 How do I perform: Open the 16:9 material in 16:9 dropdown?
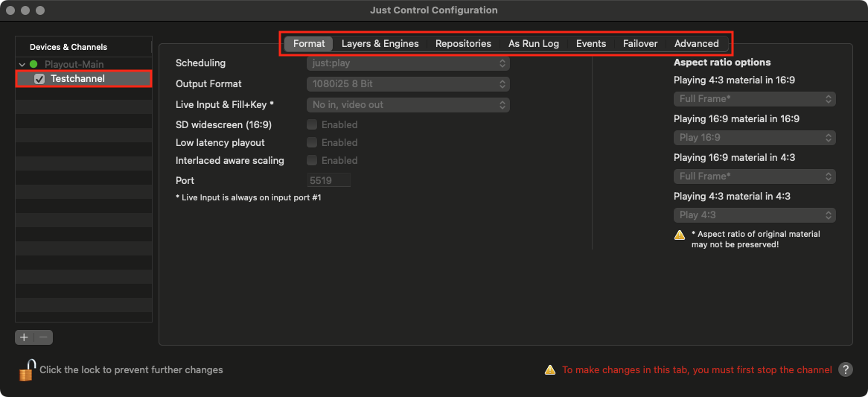755,138
